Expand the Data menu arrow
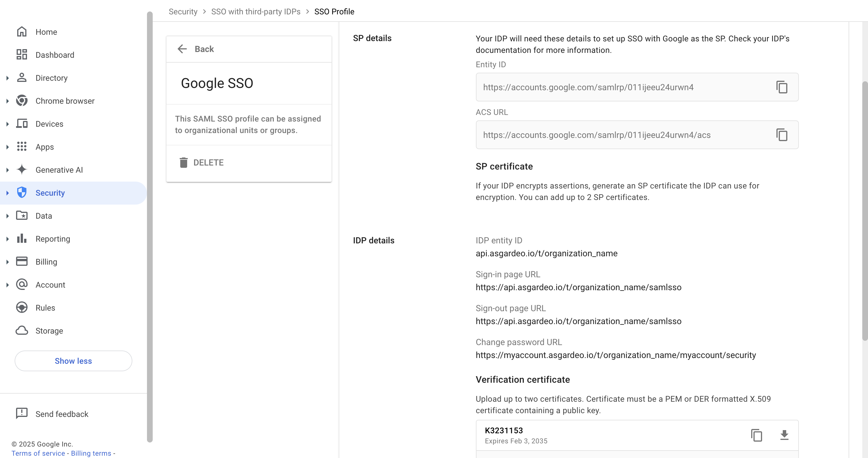Image resolution: width=868 pixels, height=458 pixels. click(x=7, y=216)
